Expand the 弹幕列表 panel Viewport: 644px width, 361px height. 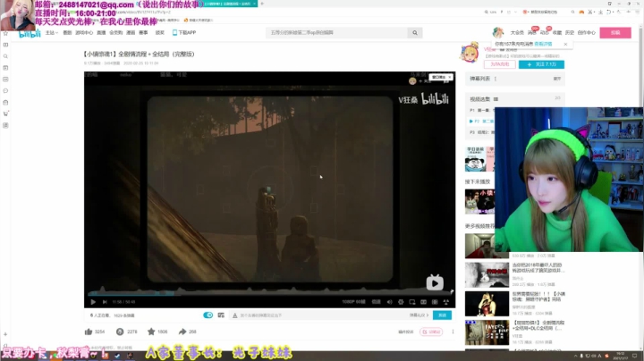[x=557, y=79]
